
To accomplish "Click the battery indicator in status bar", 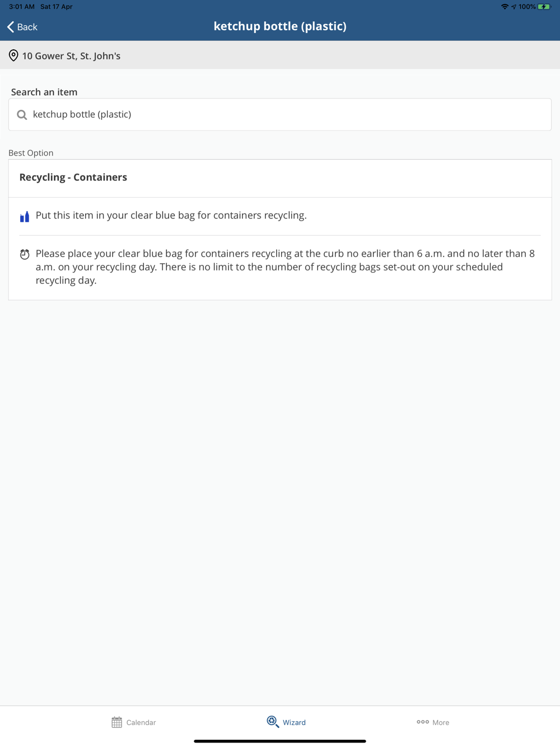I will [544, 7].
